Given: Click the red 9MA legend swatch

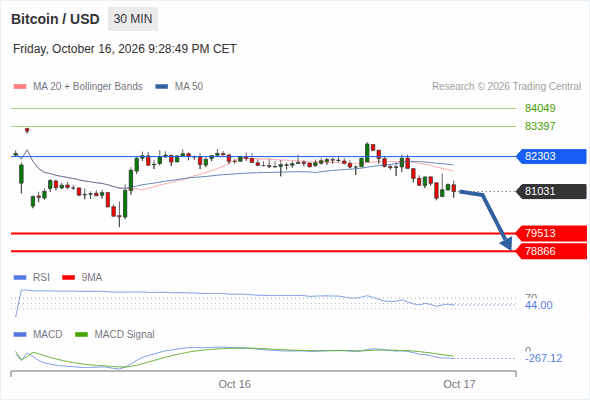Looking at the screenshot, I should click(x=68, y=278).
